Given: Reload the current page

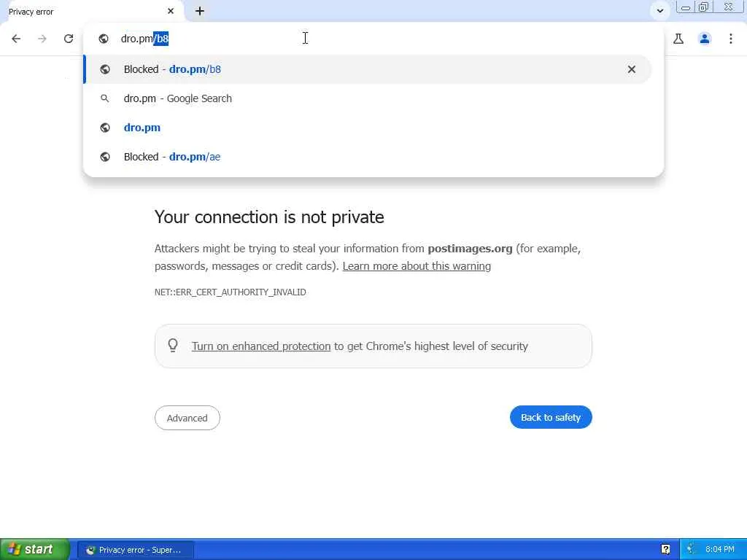Looking at the screenshot, I should coord(69,39).
